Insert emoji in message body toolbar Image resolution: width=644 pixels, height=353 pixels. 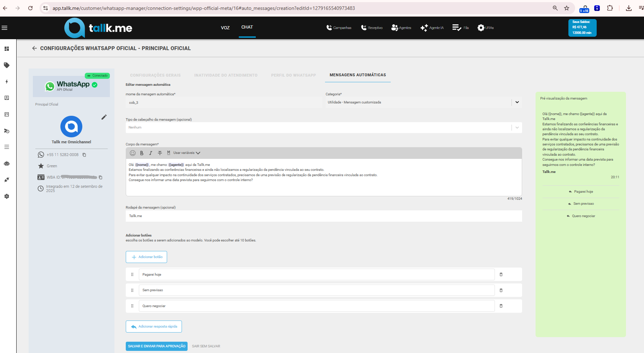pos(133,153)
